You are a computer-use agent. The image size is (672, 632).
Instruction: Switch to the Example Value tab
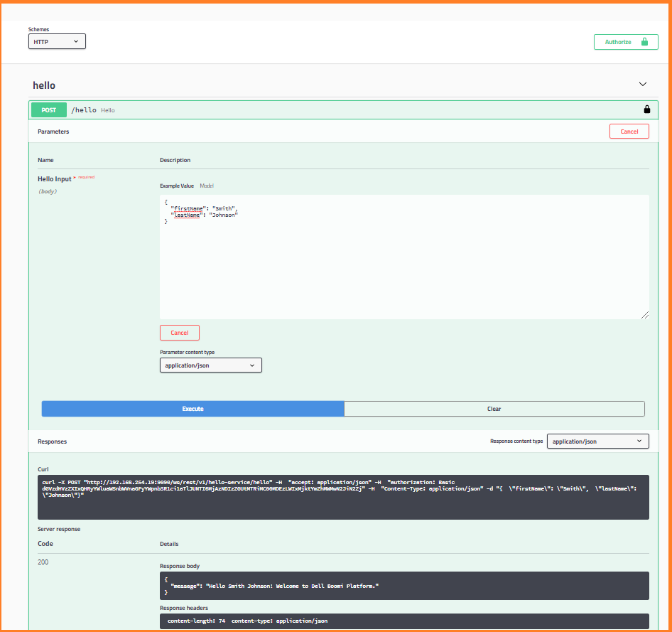[x=177, y=186]
